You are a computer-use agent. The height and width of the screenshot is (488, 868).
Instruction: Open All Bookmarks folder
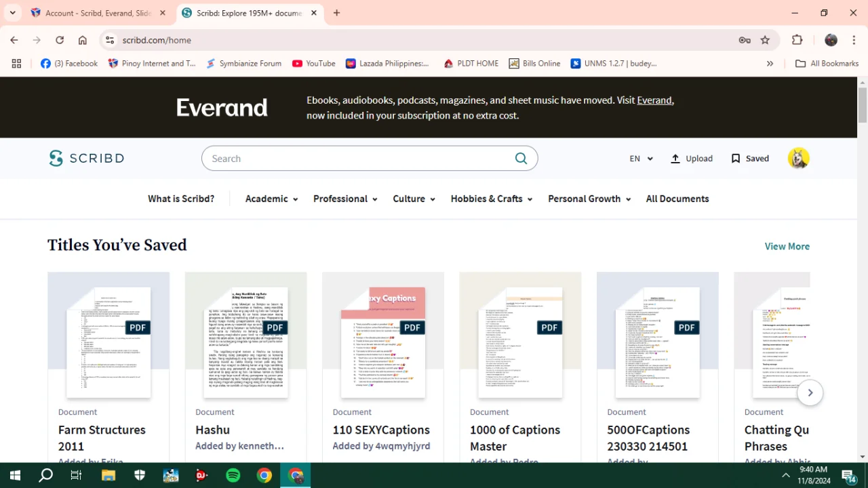[827, 64]
